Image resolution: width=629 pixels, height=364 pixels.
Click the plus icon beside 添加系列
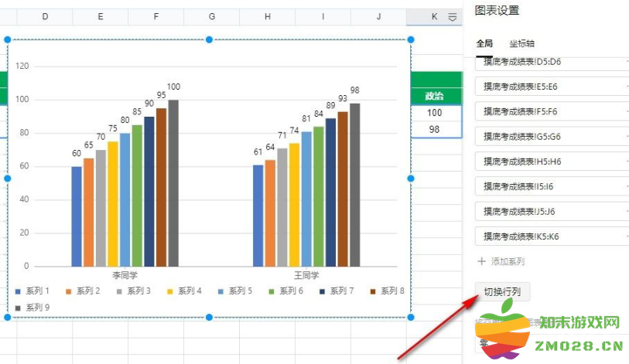pos(482,262)
